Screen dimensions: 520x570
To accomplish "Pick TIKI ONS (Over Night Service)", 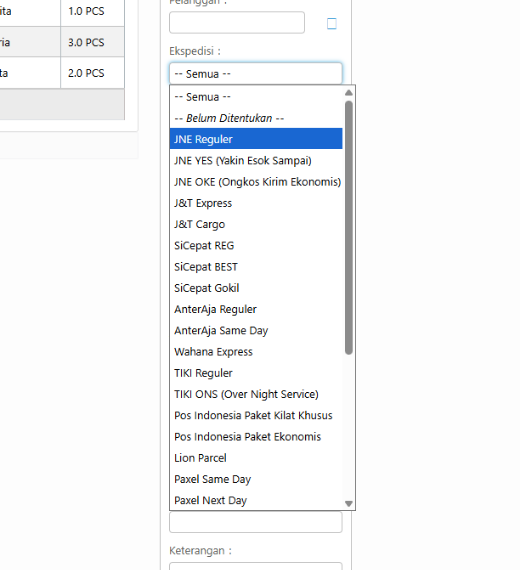I will tap(256, 394).
